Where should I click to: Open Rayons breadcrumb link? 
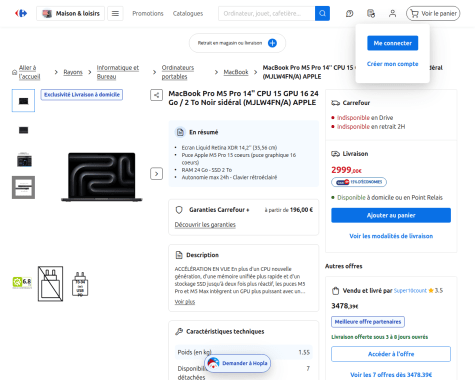(73, 72)
